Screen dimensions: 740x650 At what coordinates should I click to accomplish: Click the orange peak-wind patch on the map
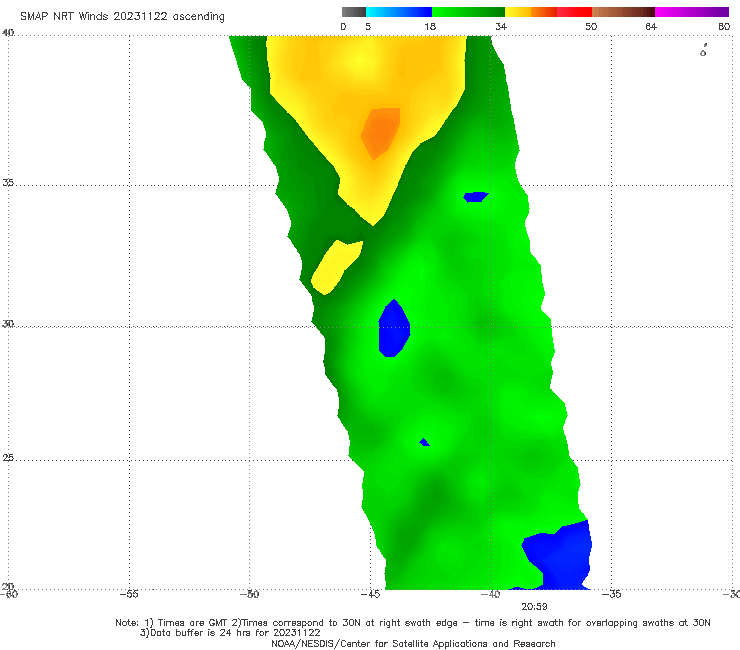[x=380, y=133]
